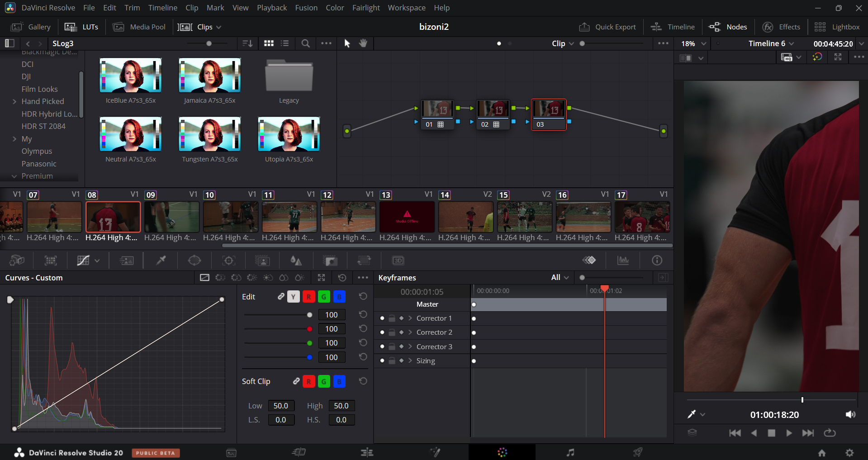Viewport: 868px width, 460px height.
Task: Play the viewer forward
Action: click(x=789, y=433)
